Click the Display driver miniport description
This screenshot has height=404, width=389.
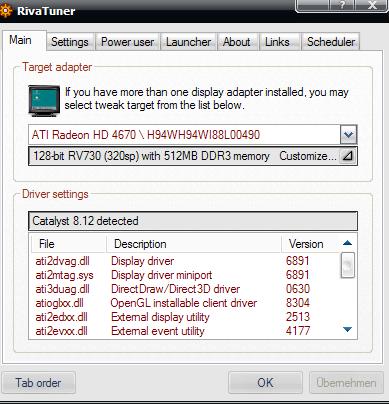[x=161, y=275]
